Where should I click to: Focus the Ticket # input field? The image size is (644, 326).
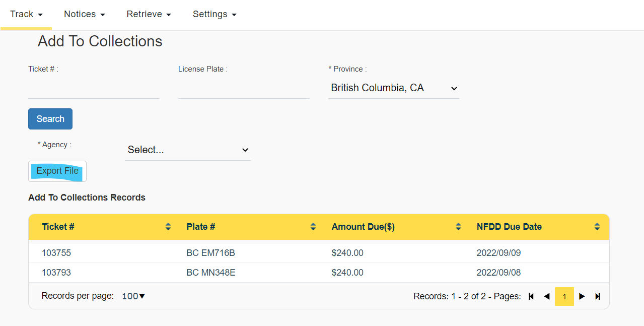94,88
